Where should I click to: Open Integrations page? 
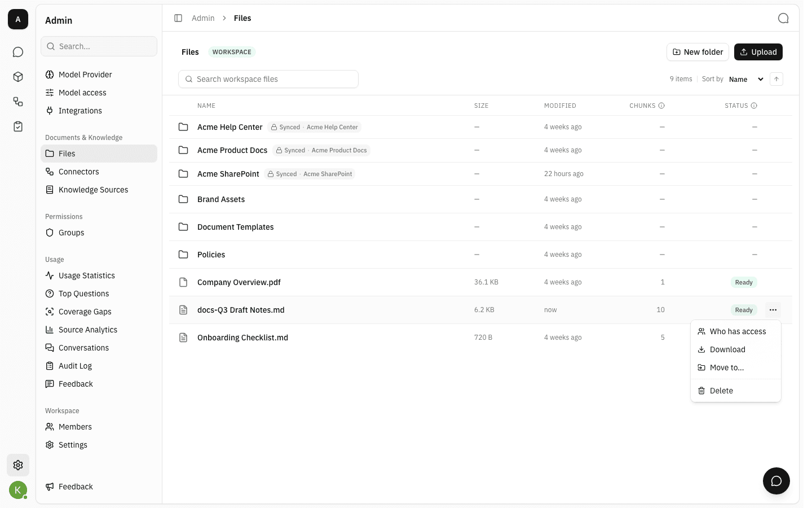(99, 111)
